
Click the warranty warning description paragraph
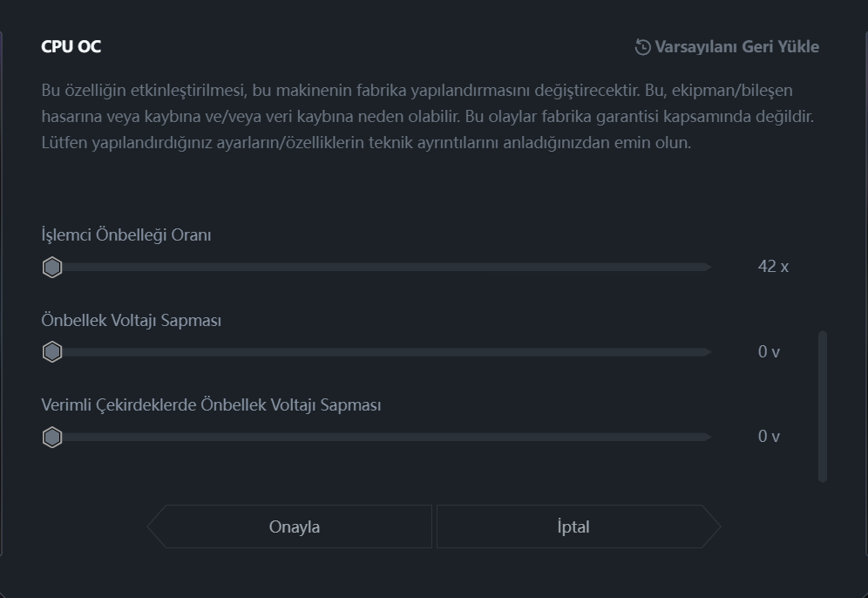coord(428,116)
